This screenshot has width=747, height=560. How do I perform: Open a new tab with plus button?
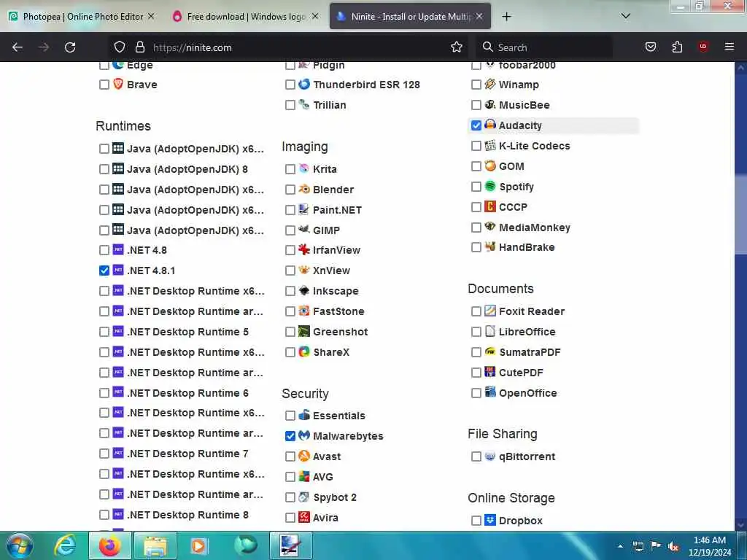tap(506, 17)
